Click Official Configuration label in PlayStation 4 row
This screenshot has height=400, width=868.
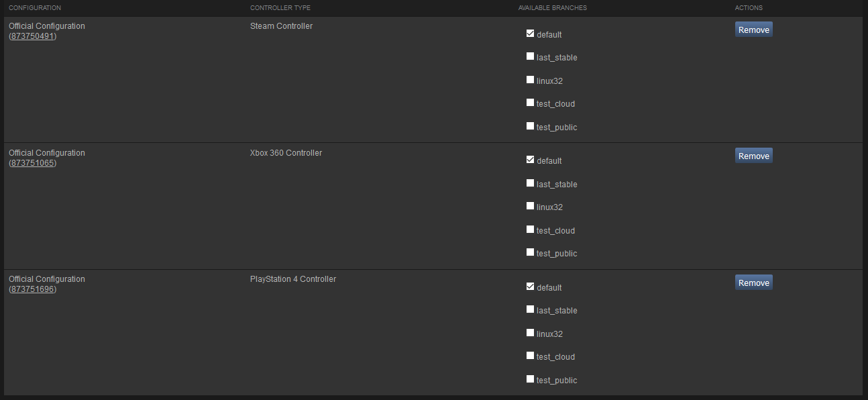47,279
